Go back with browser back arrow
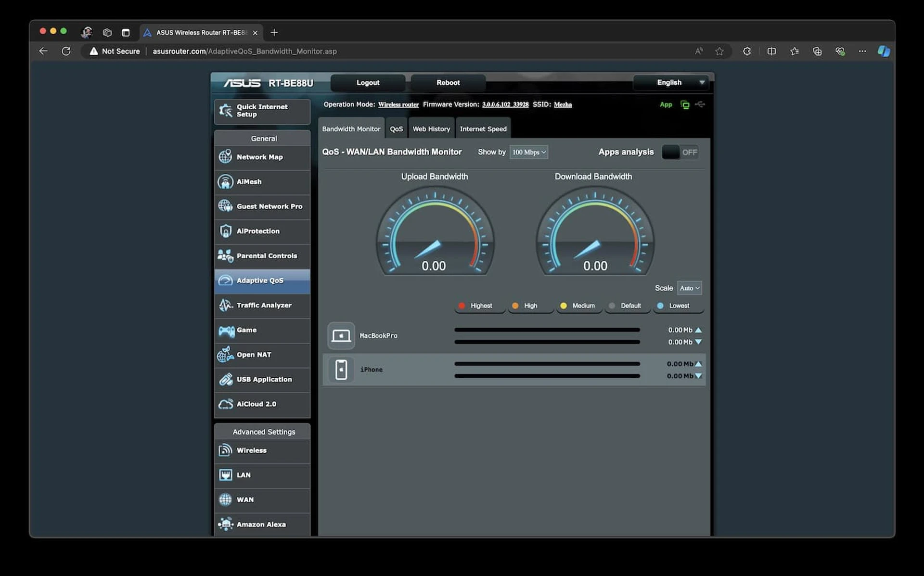The image size is (924, 576). pyautogui.click(x=43, y=51)
